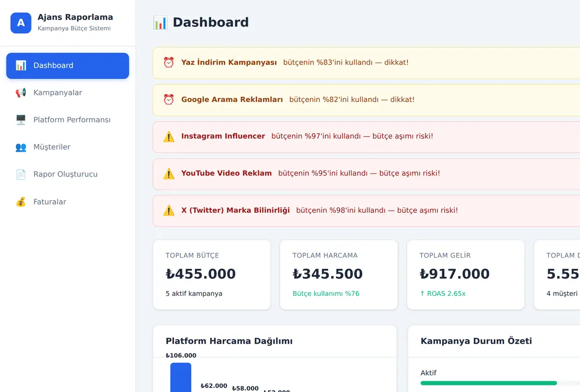Click the Müşteriler people icon

pos(21,147)
